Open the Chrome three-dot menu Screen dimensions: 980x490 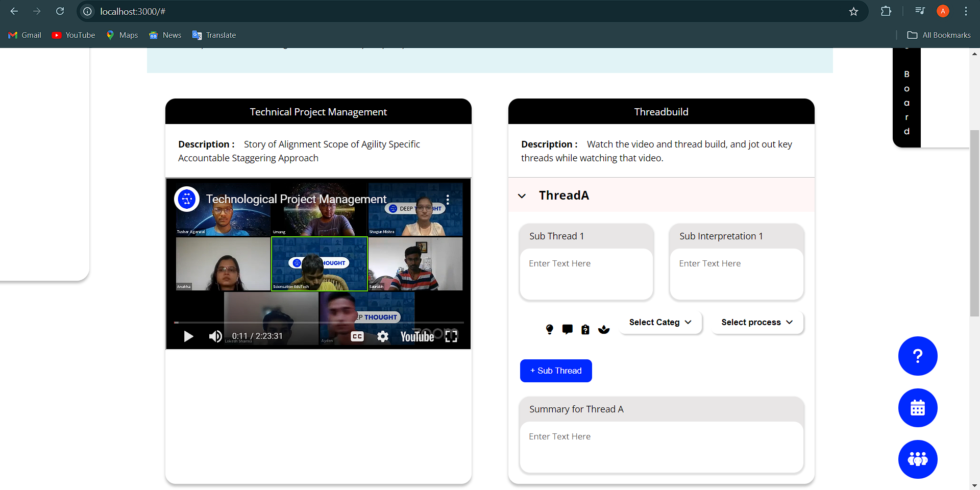click(x=966, y=11)
